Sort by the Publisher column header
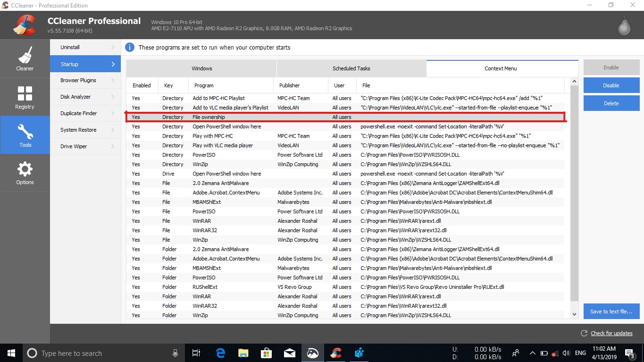The height and width of the screenshot is (362, 644). click(301, 85)
